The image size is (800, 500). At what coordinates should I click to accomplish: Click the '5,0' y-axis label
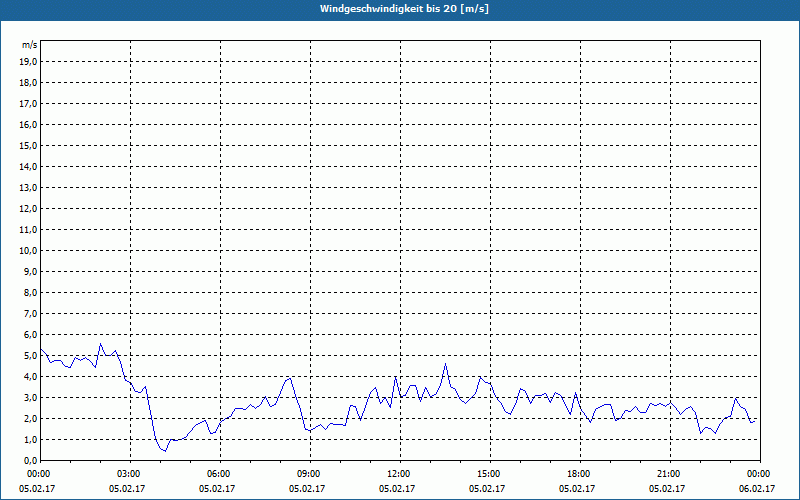coord(30,356)
